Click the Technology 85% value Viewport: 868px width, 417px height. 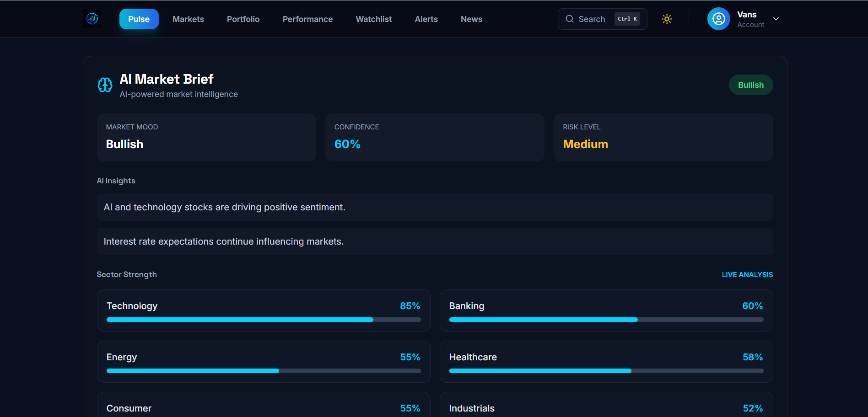pos(410,306)
